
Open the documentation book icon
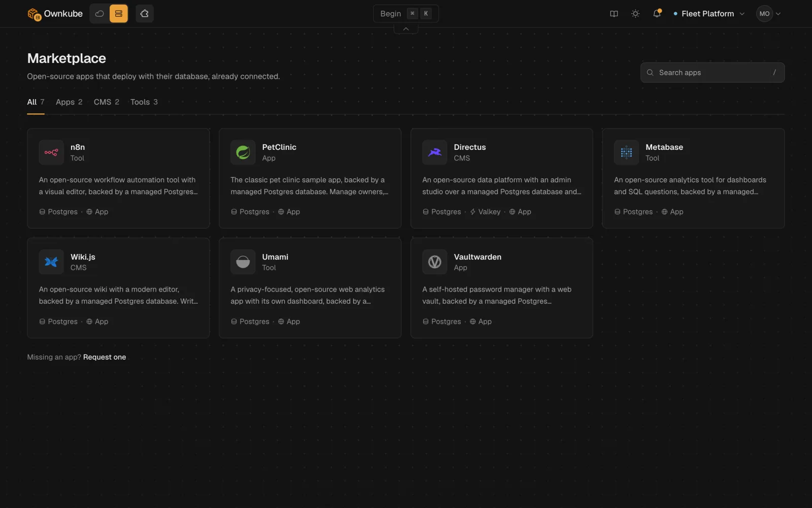click(x=614, y=14)
